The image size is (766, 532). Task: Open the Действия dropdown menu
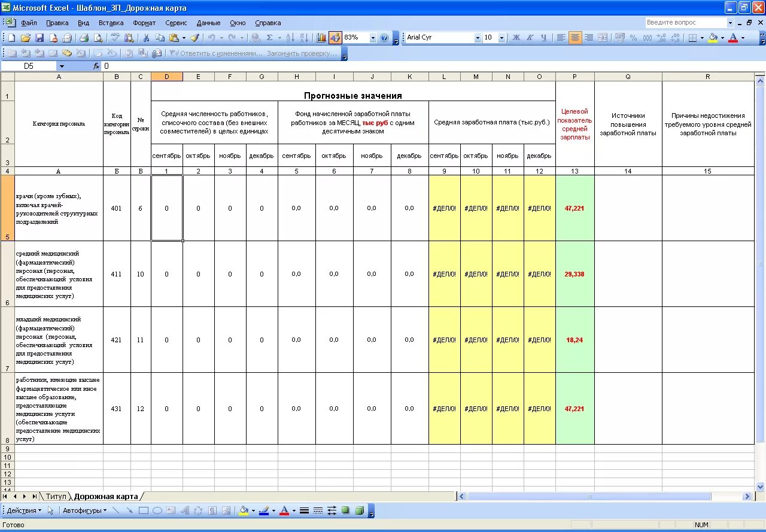coord(24,510)
